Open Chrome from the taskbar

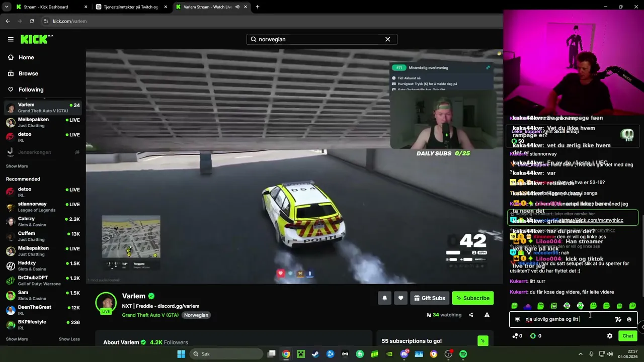(x=286, y=354)
